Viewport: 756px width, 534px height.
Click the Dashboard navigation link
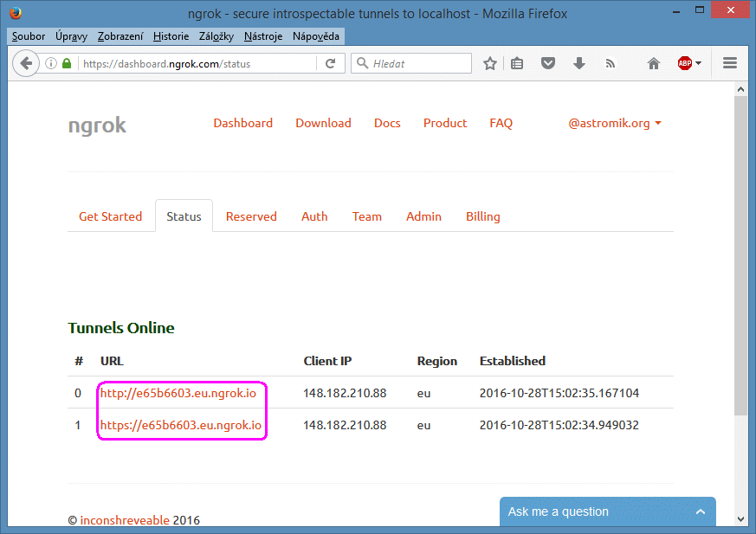coord(243,124)
